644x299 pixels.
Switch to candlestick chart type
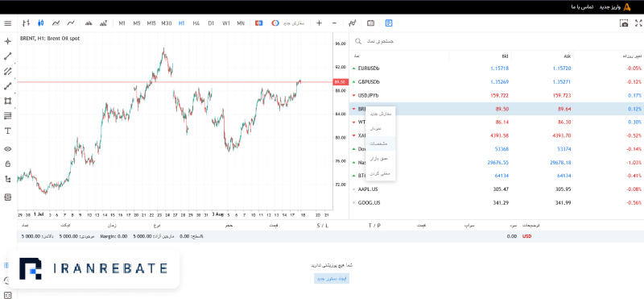click(41, 23)
